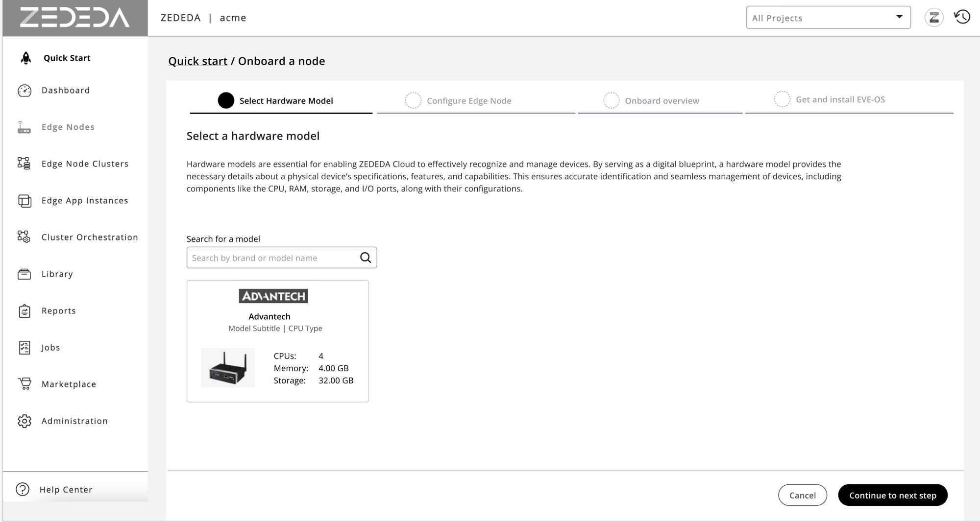
Task: Select the Advantech hardware model card
Action: coord(277,341)
